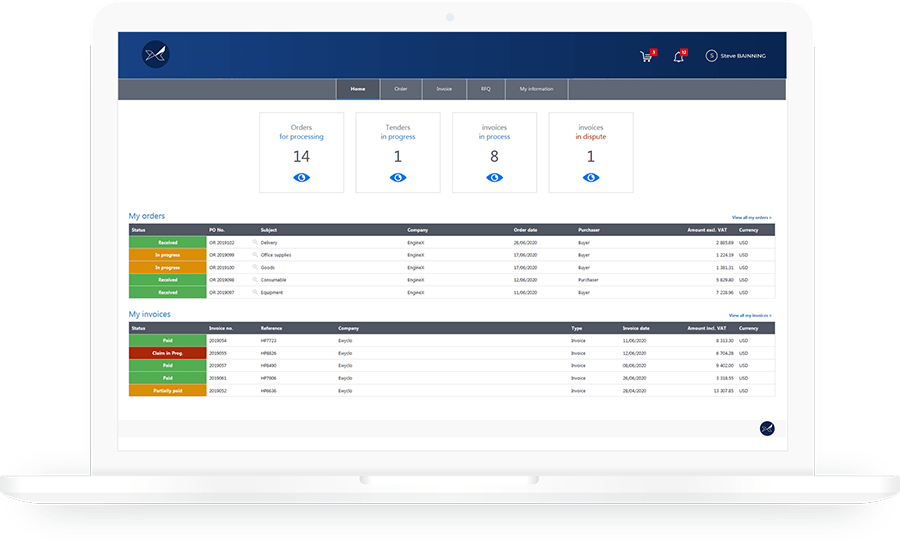Viewport: 900px width, 544px height.
Task: Click the Purchaser cell of order OR 2019098
Action: (x=588, y=280)
